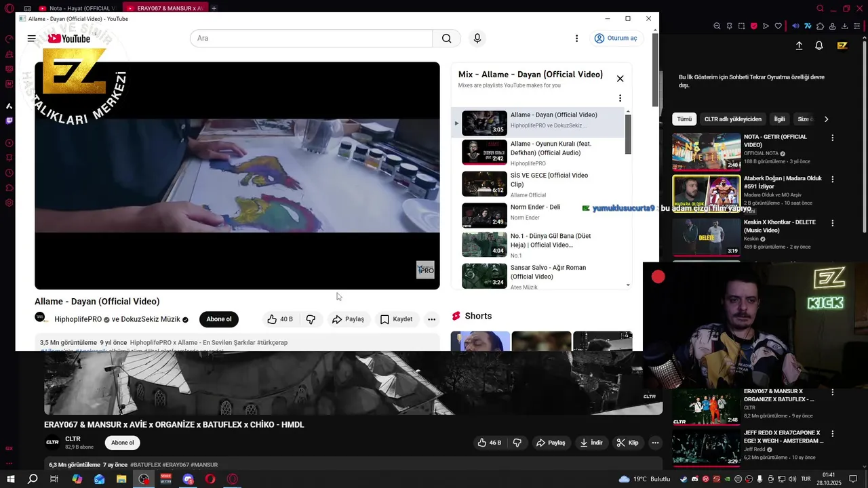The height and width of the screenshot is (488, 868).
Task: Open the EZ account avatar menu
Action: [x=842, y=45]
